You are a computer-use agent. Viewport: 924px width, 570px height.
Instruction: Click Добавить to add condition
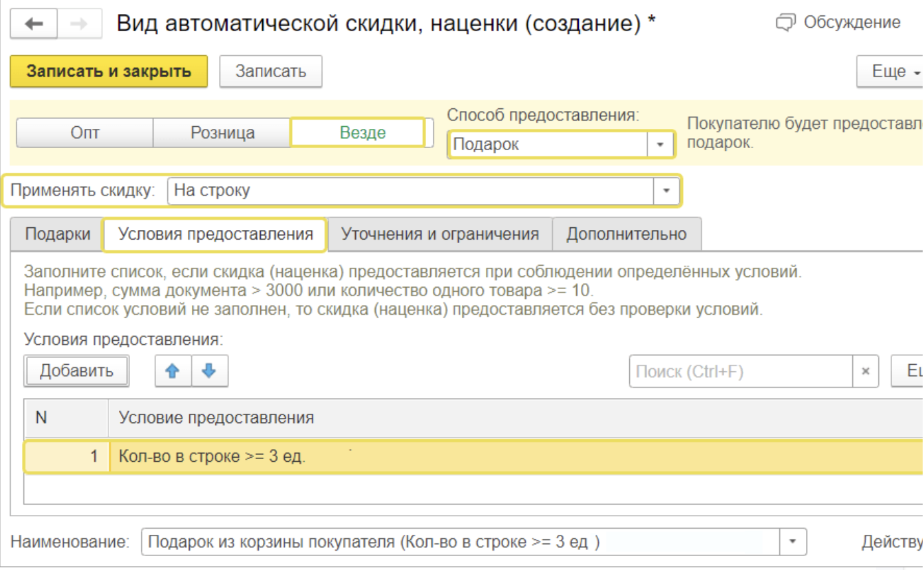click(76, 371)
